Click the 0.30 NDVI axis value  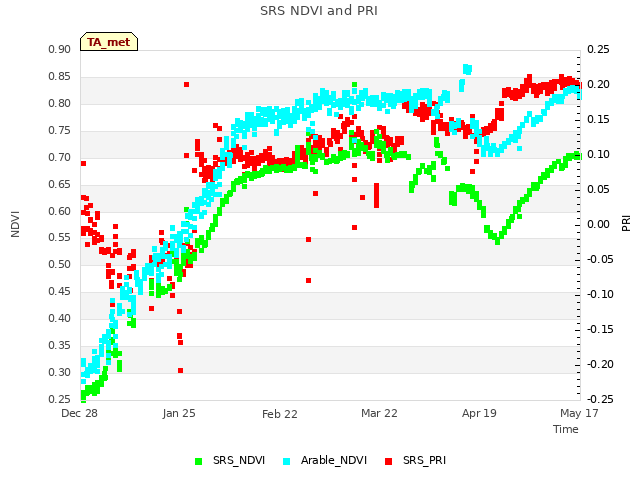(60, 372)
